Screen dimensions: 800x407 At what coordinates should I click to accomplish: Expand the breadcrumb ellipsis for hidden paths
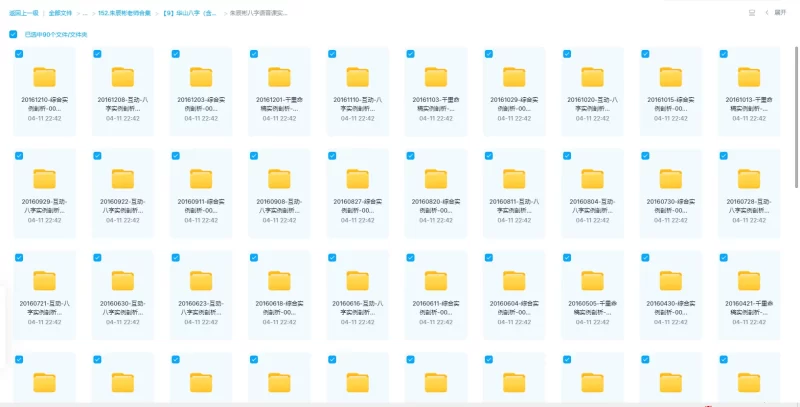click(84, 13)
